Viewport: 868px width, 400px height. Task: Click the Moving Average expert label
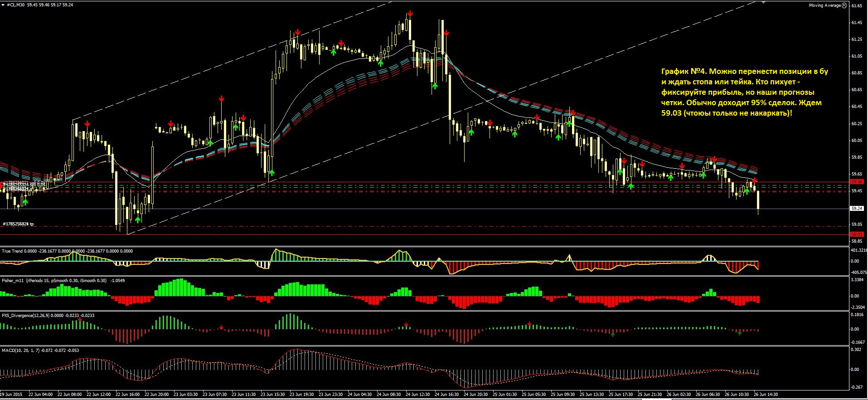point(825,5)
